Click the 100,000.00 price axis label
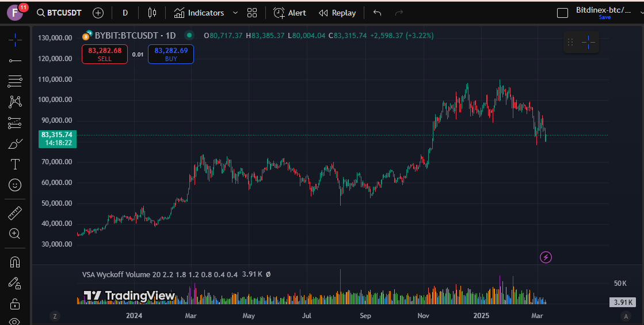644x325 pixels. coord(55,100)
